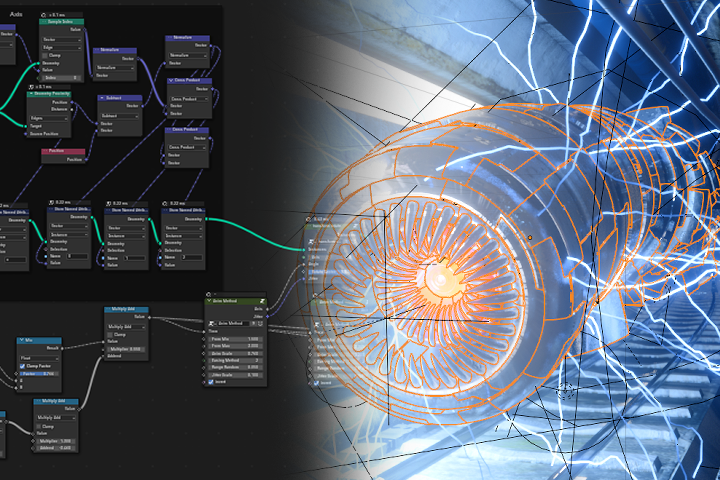
Task: Click the Position node's output socket
Action: coord(85,159)
